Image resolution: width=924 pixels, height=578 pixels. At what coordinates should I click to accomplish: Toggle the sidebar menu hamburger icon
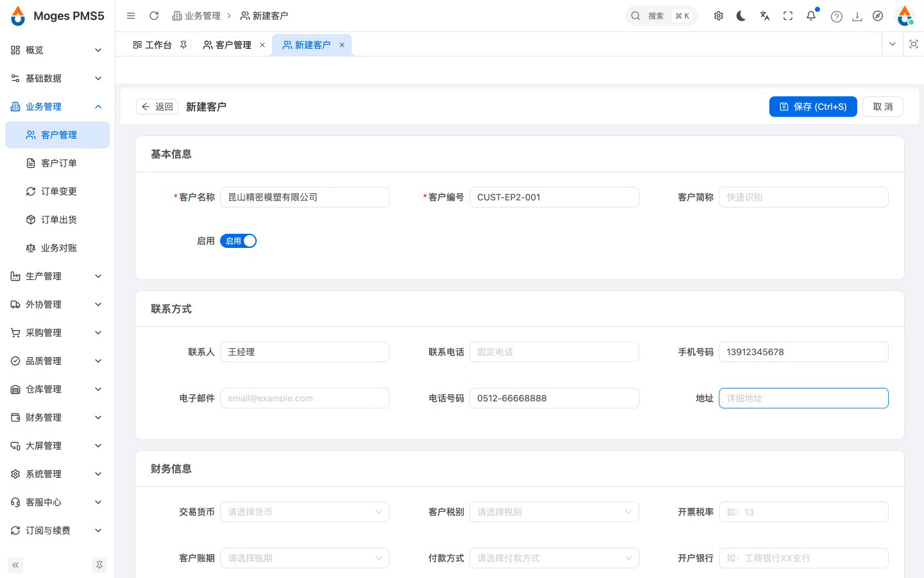pyautogui.click(x=131, y=15)
